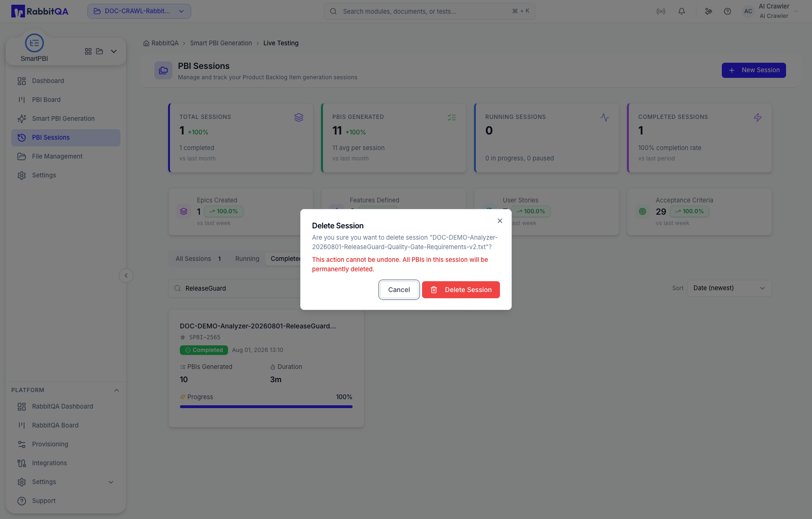
Task: Expand the SmartPBI module switcher chevron
Action: (x=114, y=51)
